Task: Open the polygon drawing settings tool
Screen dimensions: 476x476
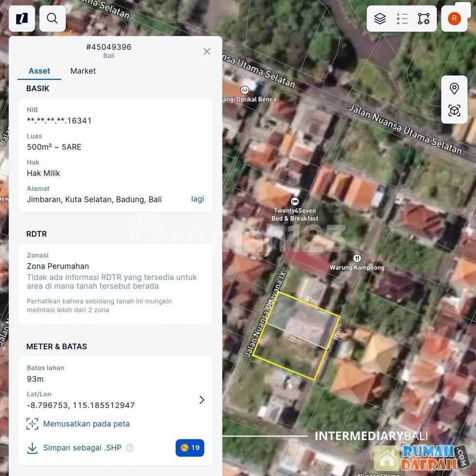Action: 424,18
